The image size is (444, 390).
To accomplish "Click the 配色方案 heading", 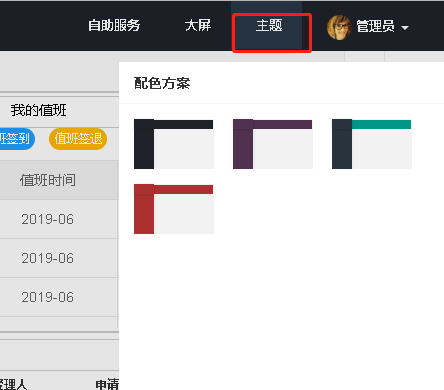I will 162,83.
